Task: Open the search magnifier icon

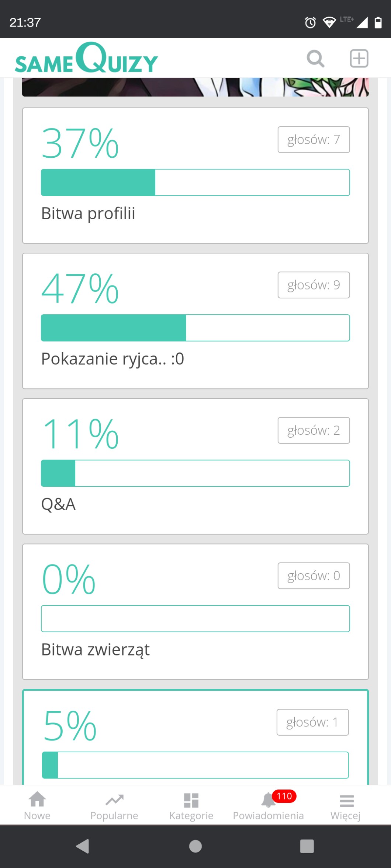Action: (315, 59)
